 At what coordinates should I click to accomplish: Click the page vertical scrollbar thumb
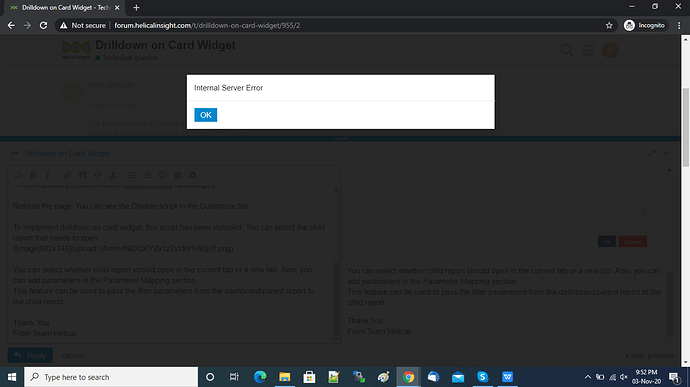pyautogui.click(x=686, y=128)
